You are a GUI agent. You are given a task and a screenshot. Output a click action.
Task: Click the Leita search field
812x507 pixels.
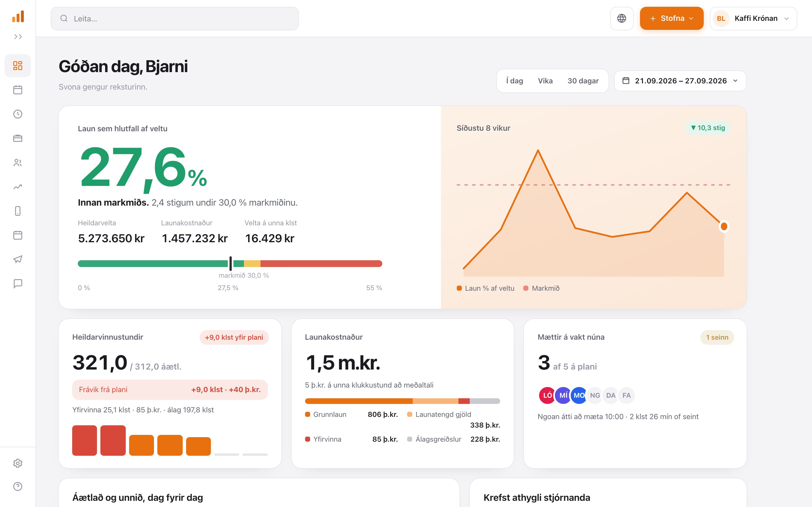click(175, 18)
